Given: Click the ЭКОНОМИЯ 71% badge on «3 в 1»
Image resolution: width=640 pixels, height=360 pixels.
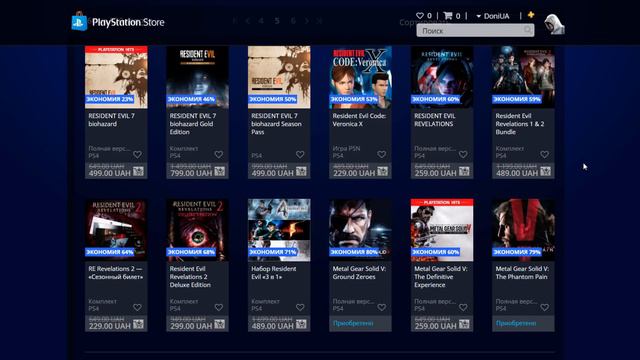Looking at the screenshot, I should click(x=273, y=252).
